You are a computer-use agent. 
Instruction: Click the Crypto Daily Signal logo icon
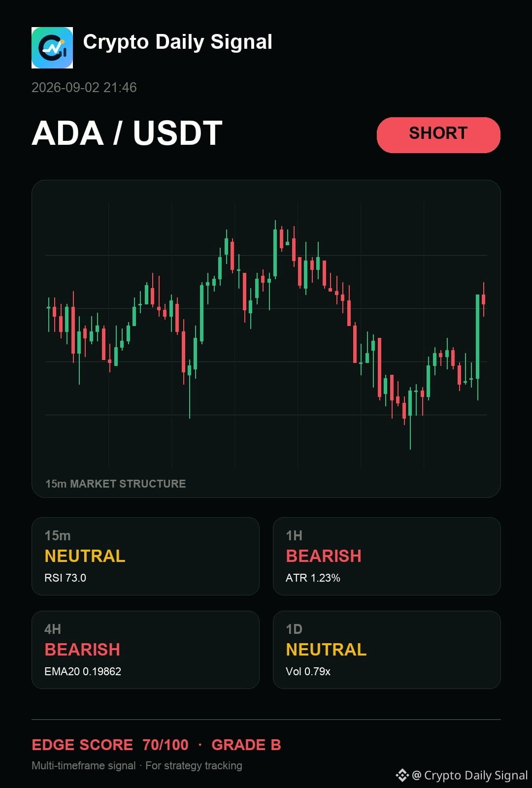point(52,48)
